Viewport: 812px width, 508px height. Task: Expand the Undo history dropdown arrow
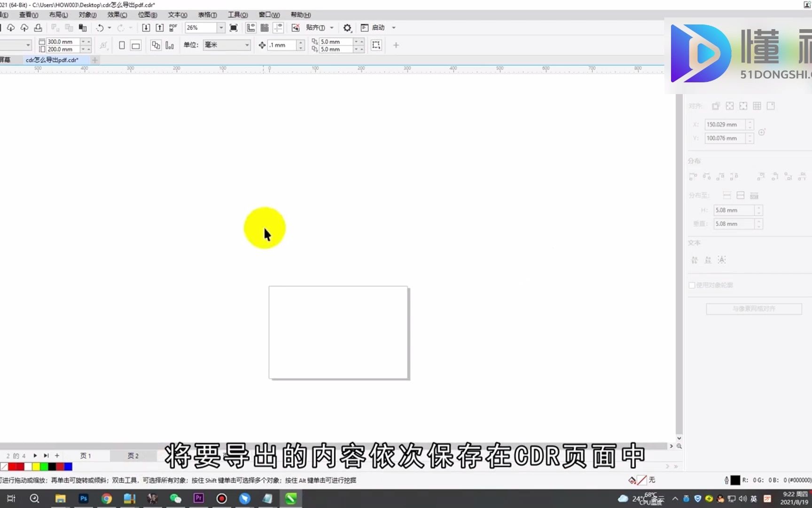tap(109, 28)
